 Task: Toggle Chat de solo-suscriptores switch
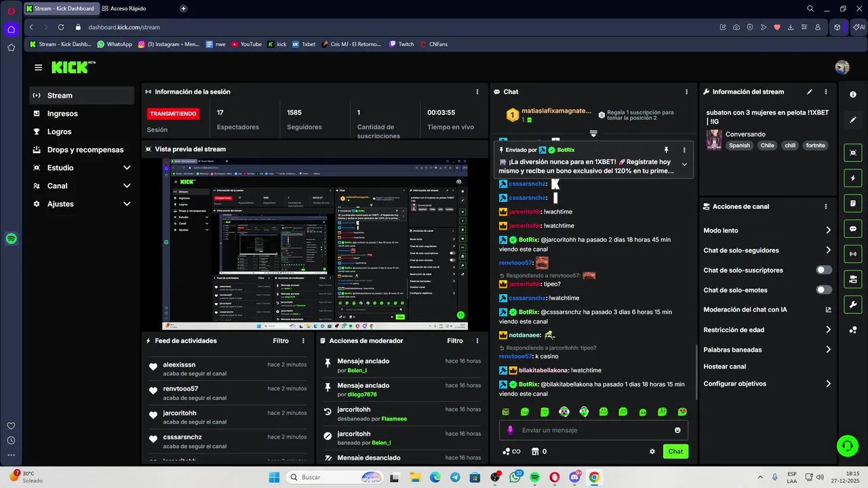coord(824,270)
